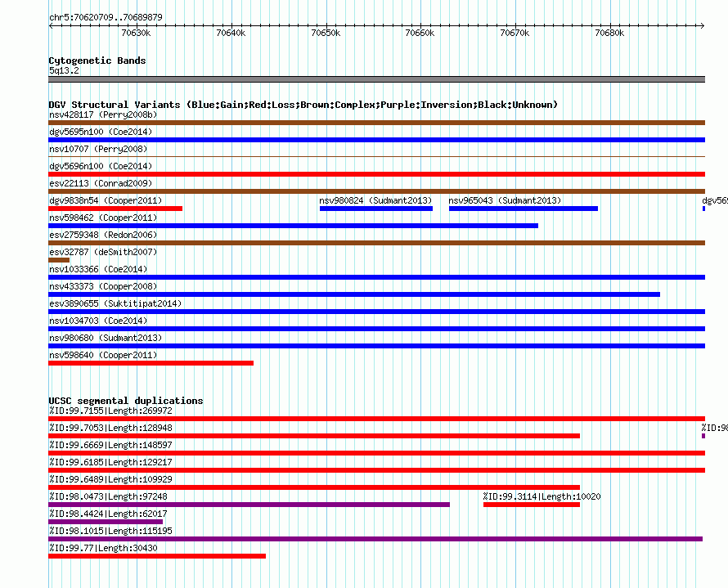Click the DGV Structural Variants track title
This screenshot has width=728, height=588.
303,105
